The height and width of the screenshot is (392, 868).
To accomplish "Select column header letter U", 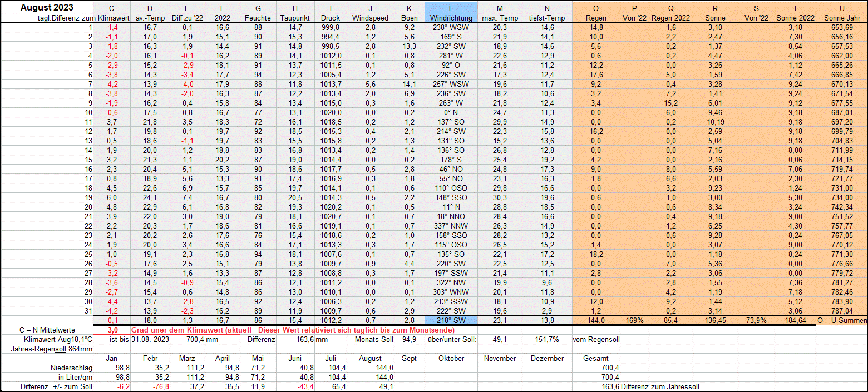I will coord(842,8).
